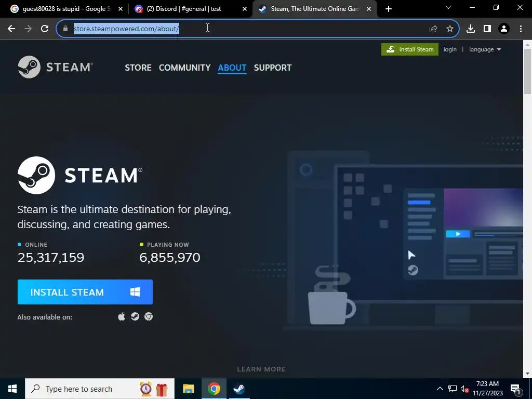The image size is (532, 399).
Task: Reload the page with refresh icon
Action: (45, 29)
